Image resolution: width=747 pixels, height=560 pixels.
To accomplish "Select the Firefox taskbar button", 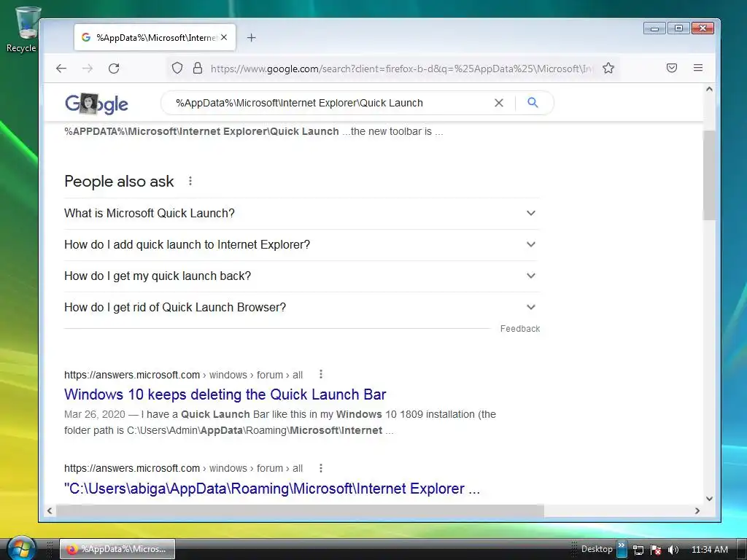I will (117, 549).
